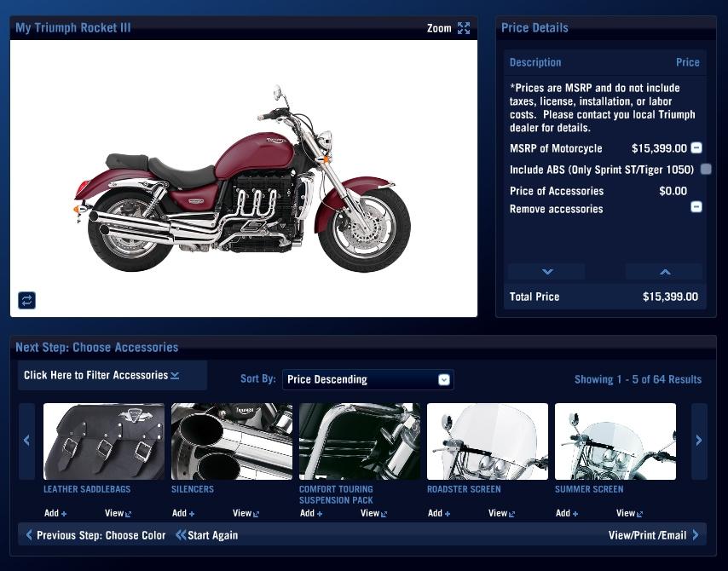The image size is (728, 571).
Task: Remove MSRP of Motorcycle with minus icon
Action: [x=696, y=147]
